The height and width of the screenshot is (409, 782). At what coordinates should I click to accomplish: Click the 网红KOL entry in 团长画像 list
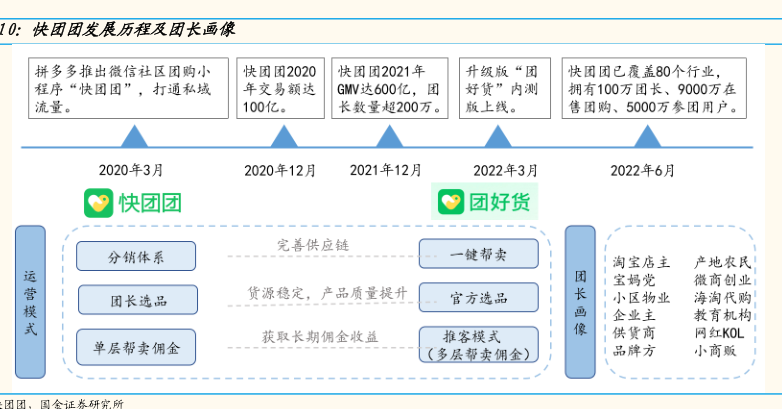coord(720,332)
